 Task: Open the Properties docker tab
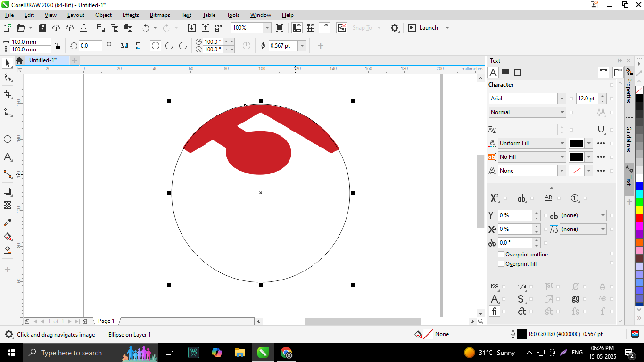point(629,86)
